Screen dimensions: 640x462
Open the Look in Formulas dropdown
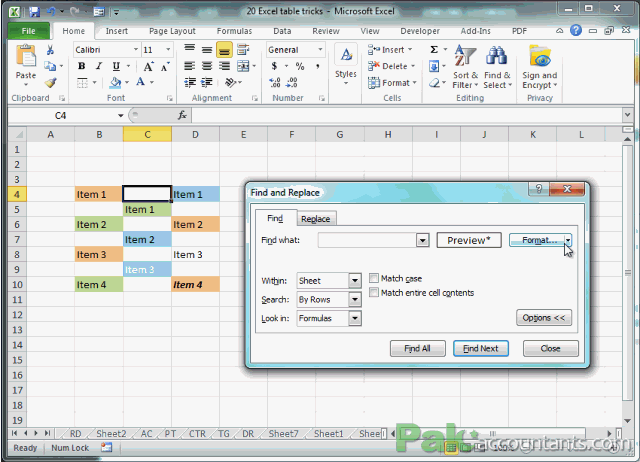tap(355, 318)
